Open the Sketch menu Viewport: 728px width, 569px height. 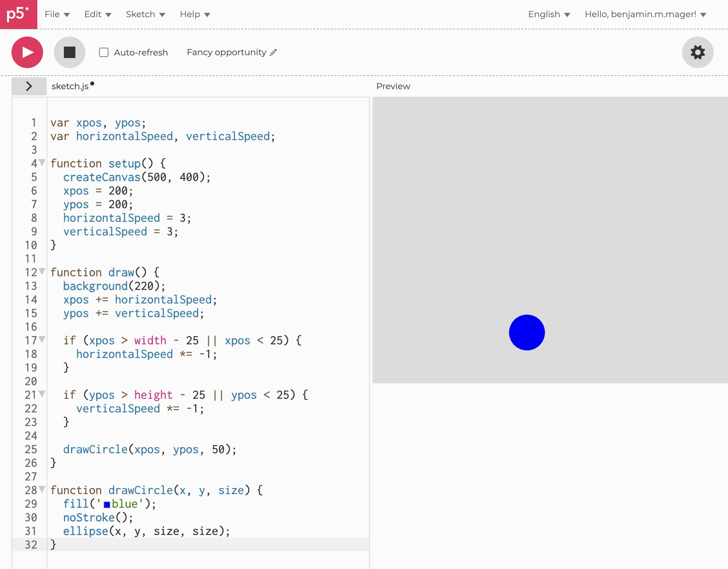(x=145, y=14)
